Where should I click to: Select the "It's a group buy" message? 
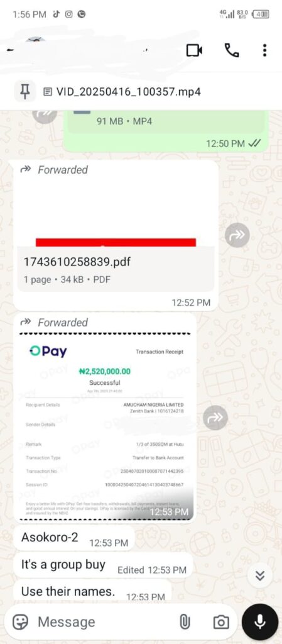click(103, 565)
